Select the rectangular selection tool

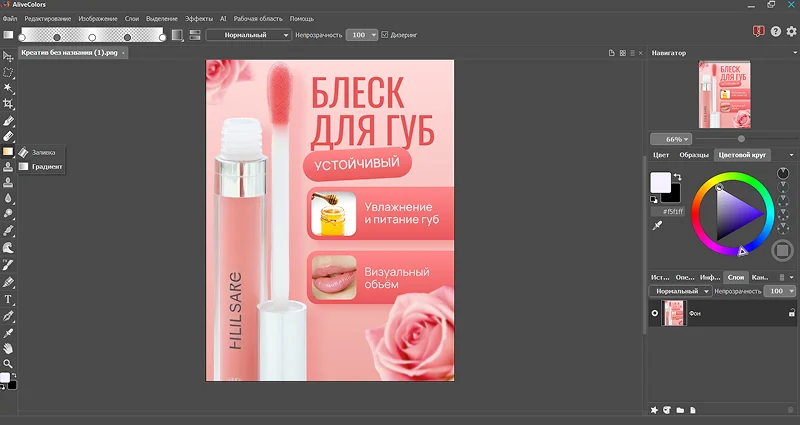pyautogui.click(x=8, y=72)
